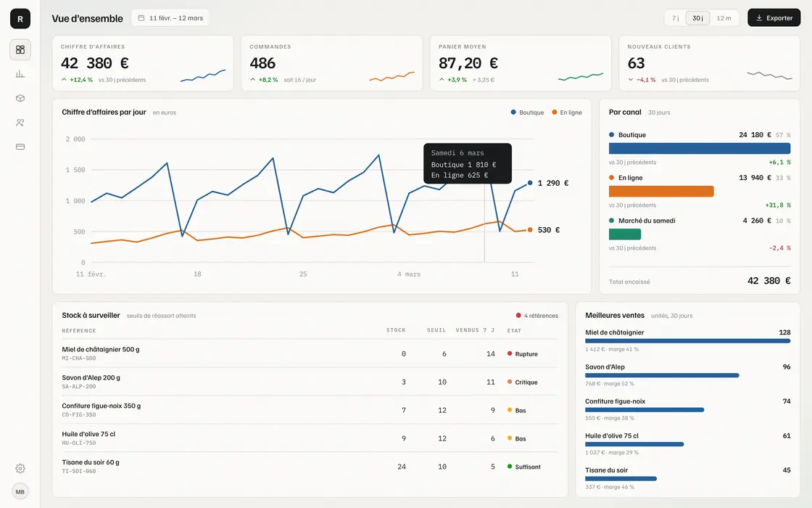Viewport: 812px width, 508px height.
Task: Click the down arrow next to −4,1 %
Action: (x=631, y=80)
